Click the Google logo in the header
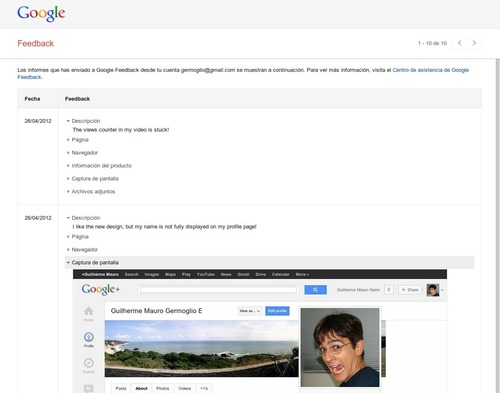 41,14
